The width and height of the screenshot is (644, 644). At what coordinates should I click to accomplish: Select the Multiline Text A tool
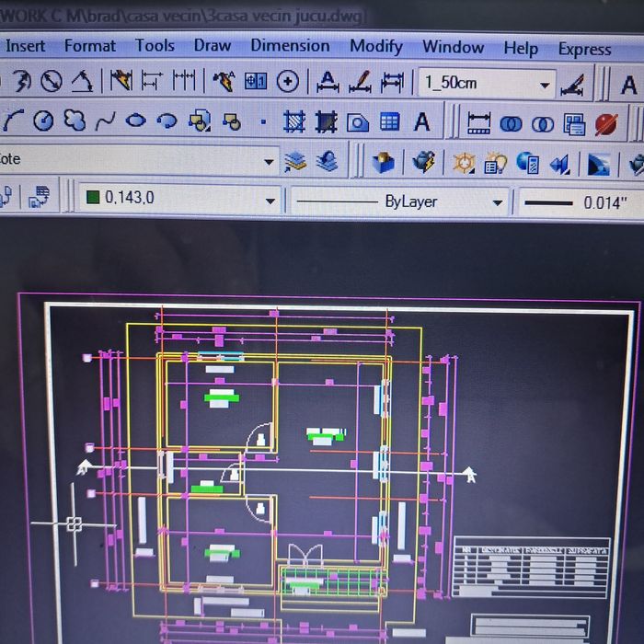click(x=421, y=122)
